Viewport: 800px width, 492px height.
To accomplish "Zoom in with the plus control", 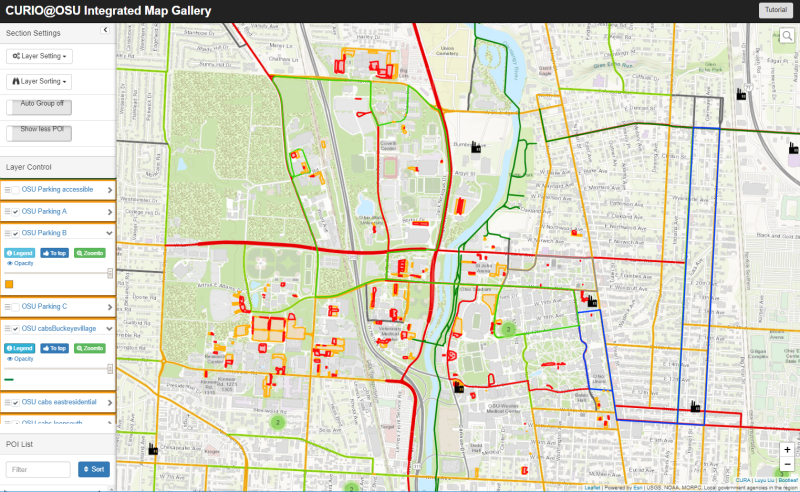I will pos(787,450).
